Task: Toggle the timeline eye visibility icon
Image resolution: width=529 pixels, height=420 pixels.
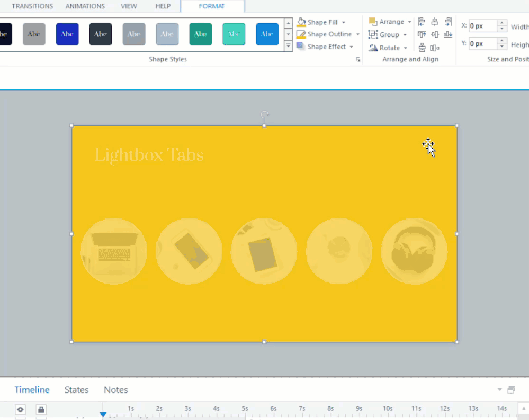Action: click(x=20, y=409)
